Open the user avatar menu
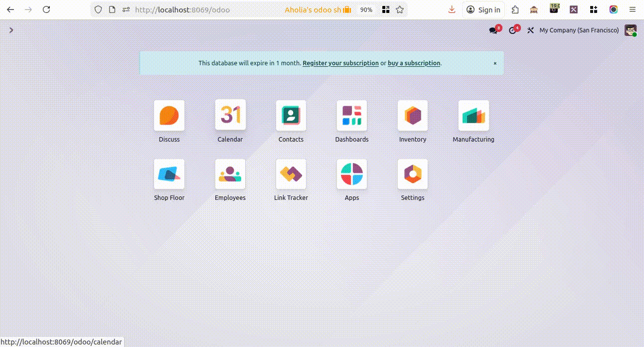The image size is (644, 347). [631, 30]
